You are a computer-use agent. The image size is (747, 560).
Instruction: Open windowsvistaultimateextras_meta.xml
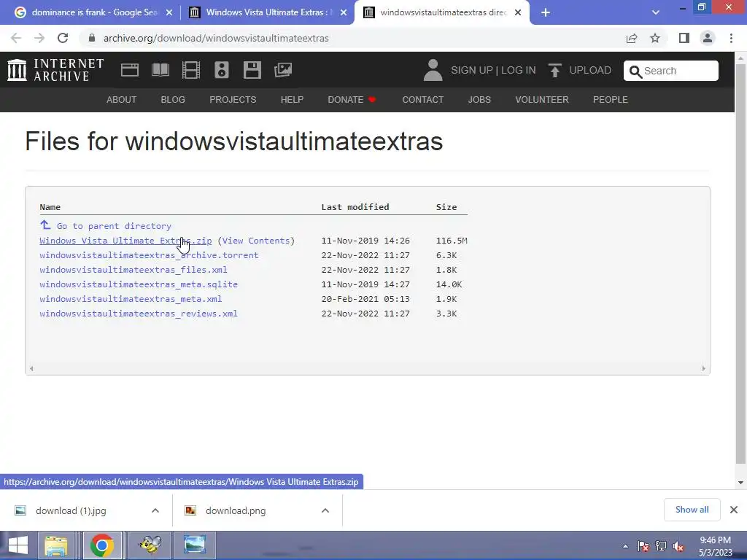131,299
